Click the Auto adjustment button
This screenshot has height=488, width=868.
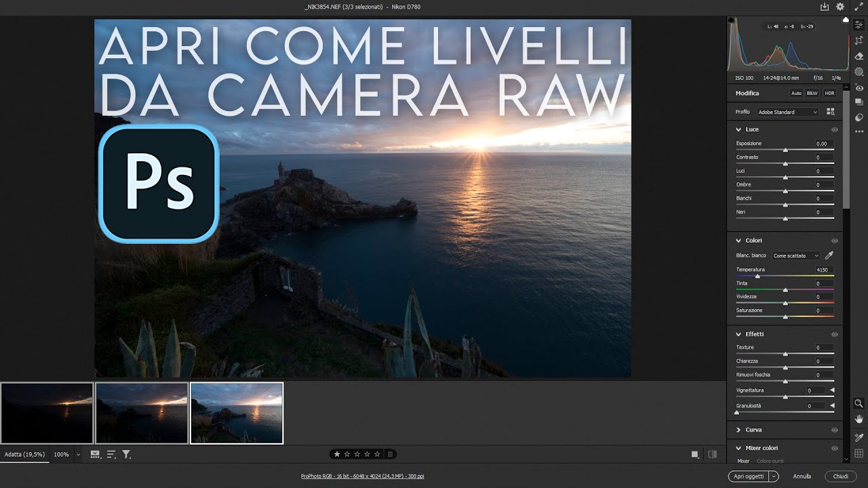coord(796,93)
